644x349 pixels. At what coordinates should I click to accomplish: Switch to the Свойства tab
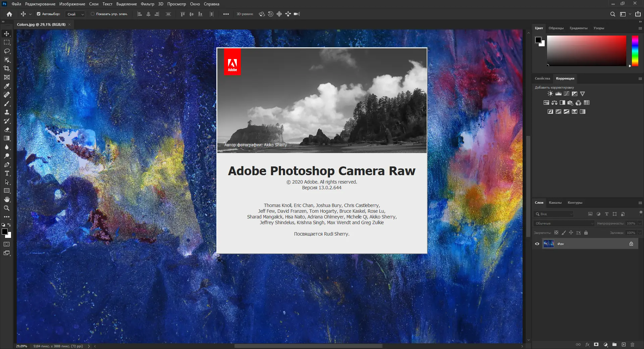click(x=542, y=79)
